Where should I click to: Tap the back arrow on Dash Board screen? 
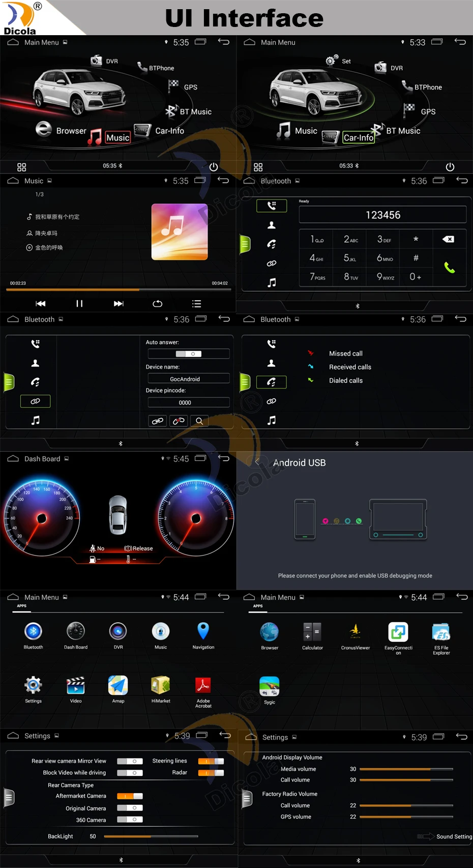coord(224,458)
